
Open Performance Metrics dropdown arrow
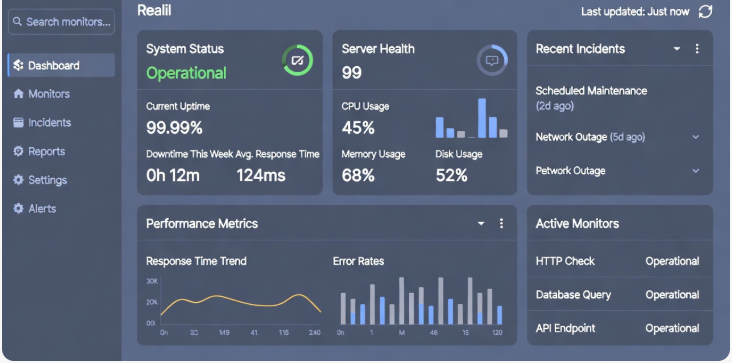(481, 223)
